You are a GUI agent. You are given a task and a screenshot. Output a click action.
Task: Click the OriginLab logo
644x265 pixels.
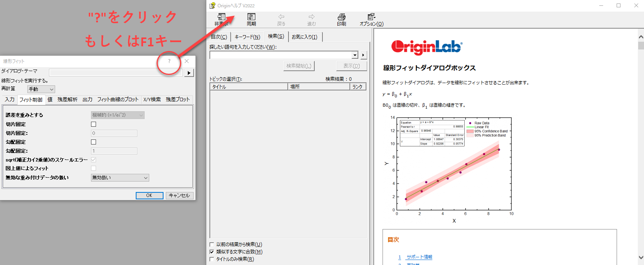pyautogui.click(x=427, y=47)
